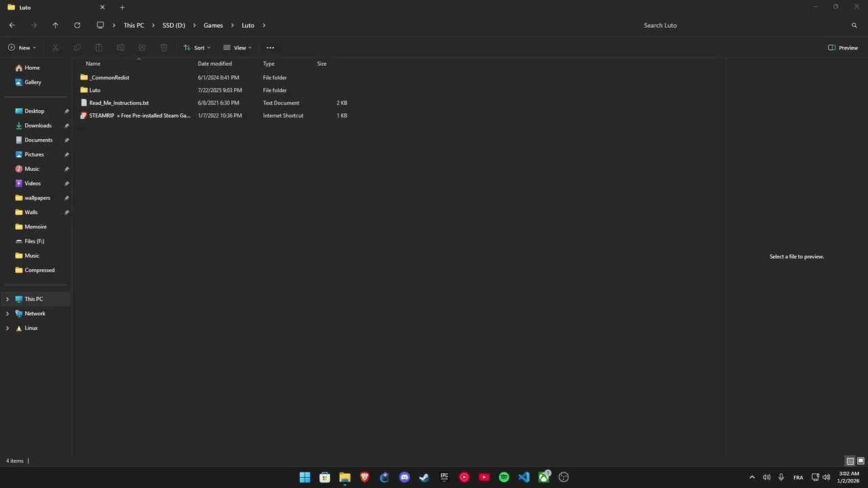Open Steam from the taskbar
Screen dimensions: 868x488
click(x=425, y=477)
